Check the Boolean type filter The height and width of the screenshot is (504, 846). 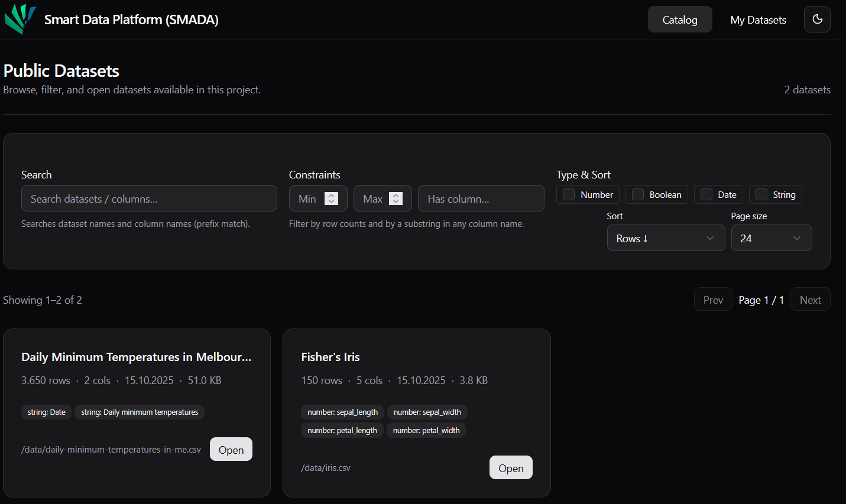[638, 194]
